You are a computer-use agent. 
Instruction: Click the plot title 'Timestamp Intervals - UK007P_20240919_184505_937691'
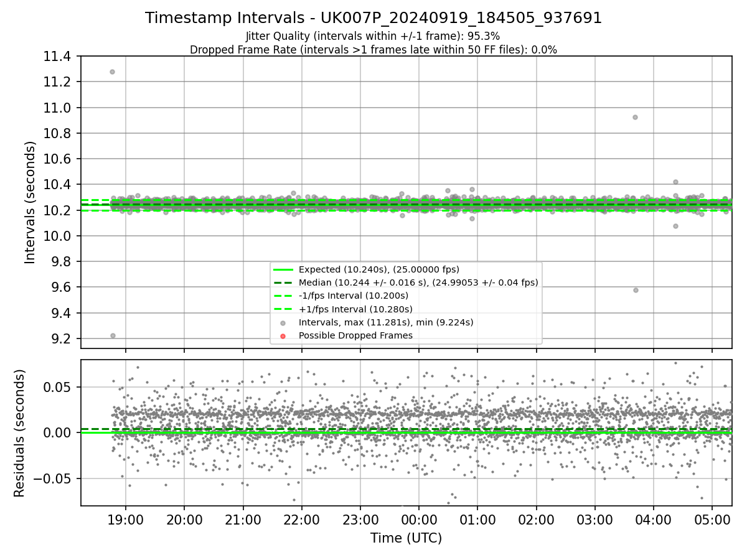click(374, 18)
